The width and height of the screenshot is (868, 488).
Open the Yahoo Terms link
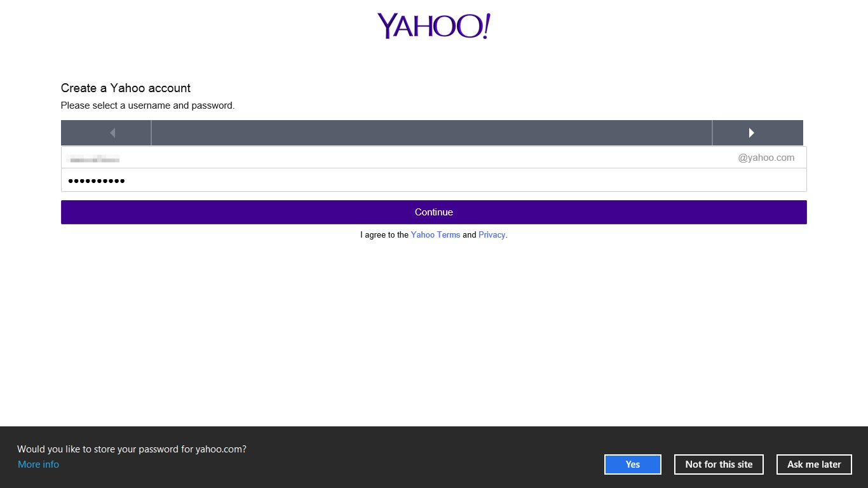coord(435,235)
